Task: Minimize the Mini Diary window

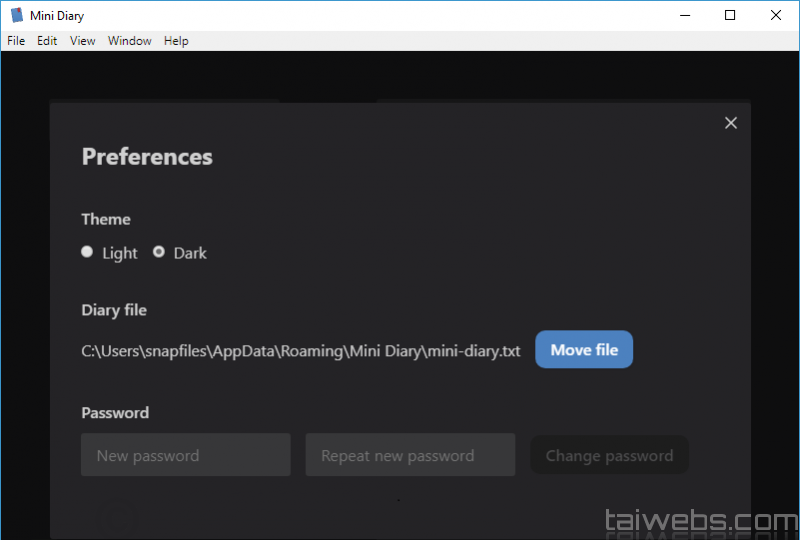Action: point(685,15)
